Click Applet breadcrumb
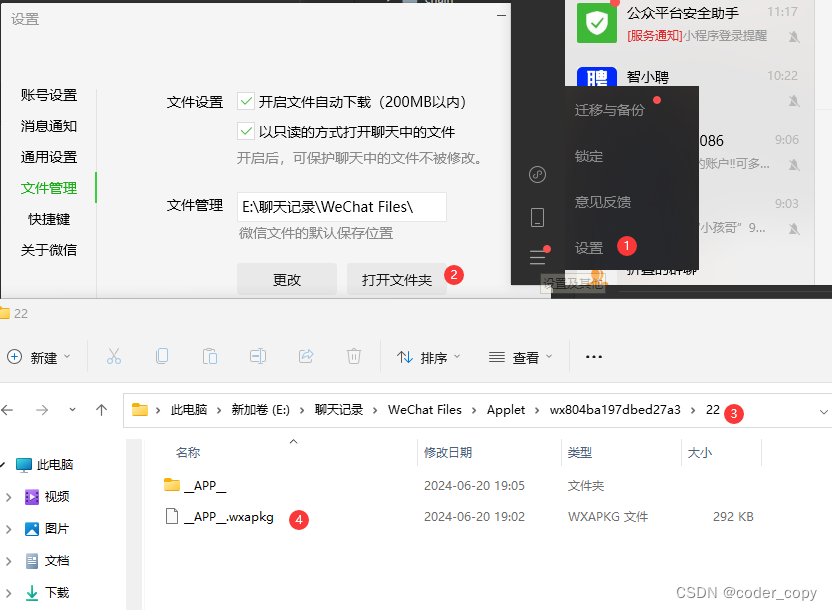The width and height of the screenshot is (832, 610). [506, 409]
